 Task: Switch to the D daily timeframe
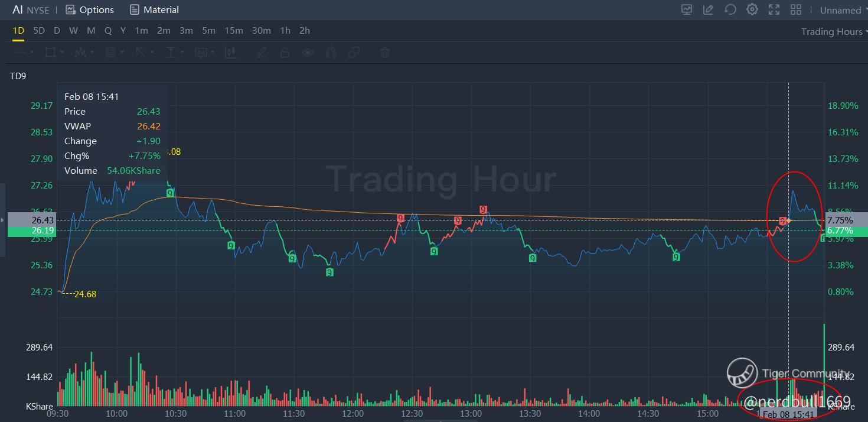57,31
